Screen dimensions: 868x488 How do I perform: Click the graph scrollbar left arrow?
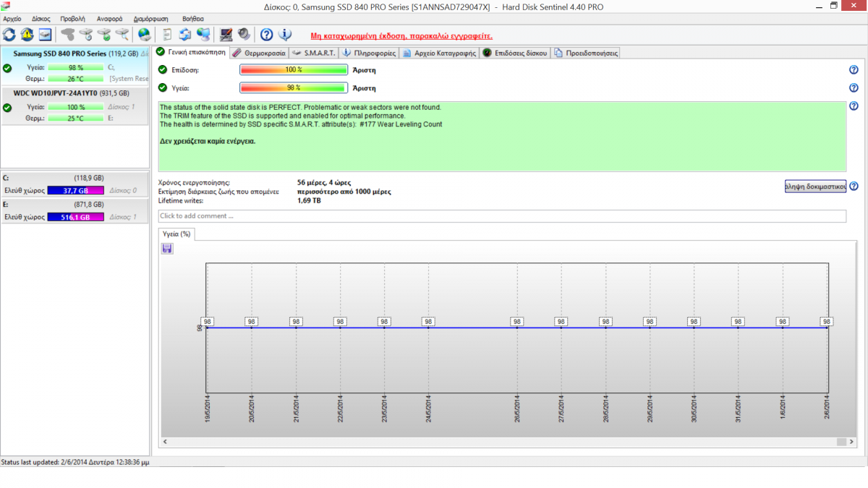click(x=163, y=442)
